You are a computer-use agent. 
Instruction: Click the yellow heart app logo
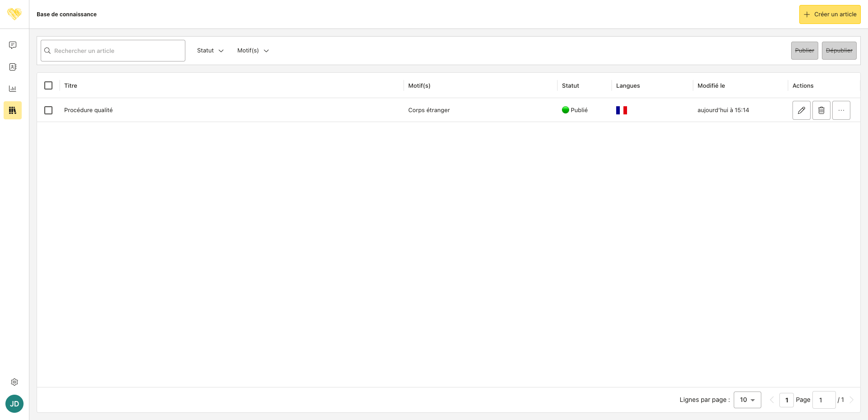[14, 14]
